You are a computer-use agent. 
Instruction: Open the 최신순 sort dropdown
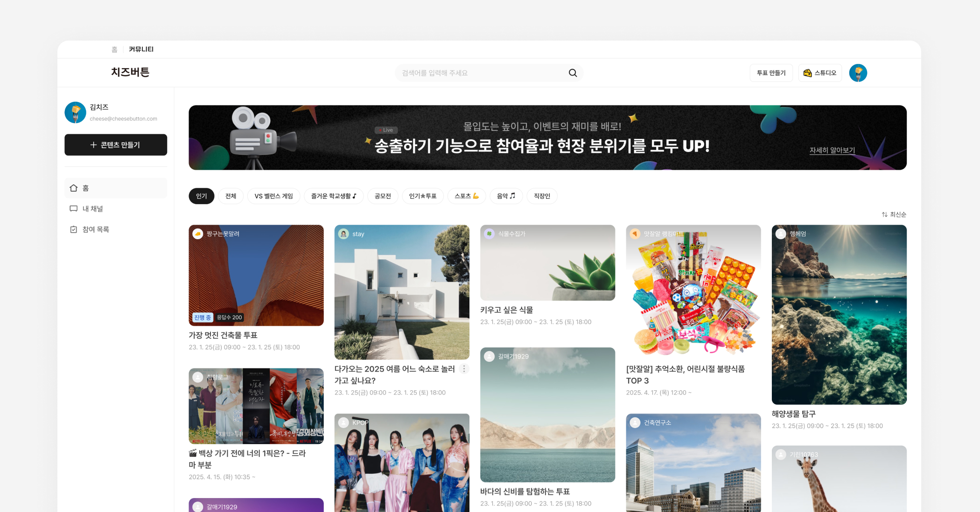coord(894,214)
